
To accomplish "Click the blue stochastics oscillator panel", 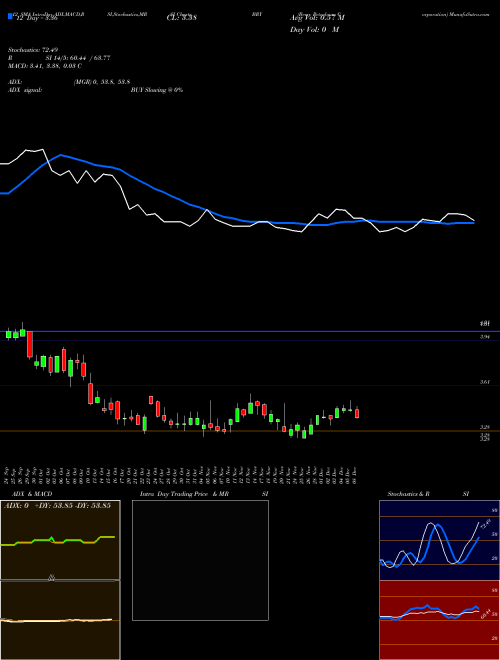I will point(439,540).
